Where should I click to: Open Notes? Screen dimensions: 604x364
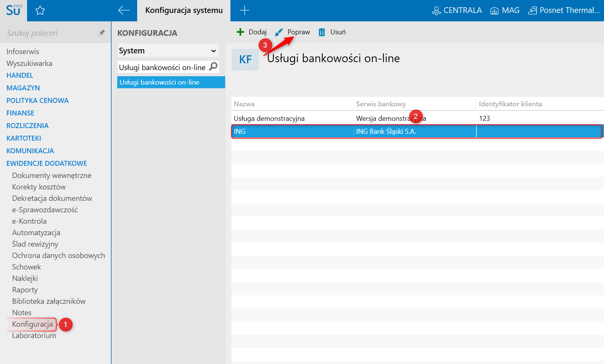click(22, 313)
